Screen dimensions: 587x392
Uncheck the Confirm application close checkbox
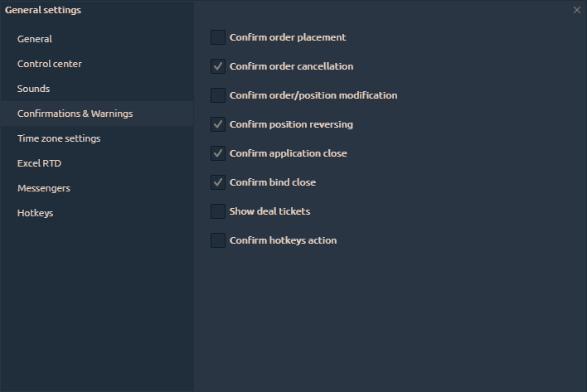pyautogui.click(x=218, y=153)
